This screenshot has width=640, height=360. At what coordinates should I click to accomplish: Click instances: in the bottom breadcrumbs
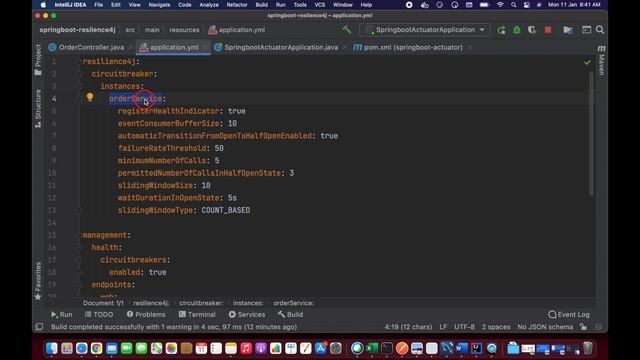pos(248,303)
